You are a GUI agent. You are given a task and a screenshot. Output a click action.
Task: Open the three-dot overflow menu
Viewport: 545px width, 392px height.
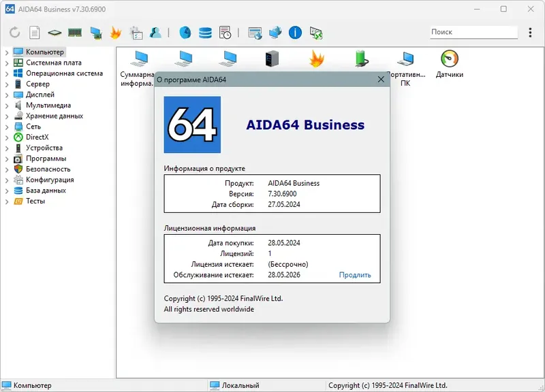pos(530,32)
